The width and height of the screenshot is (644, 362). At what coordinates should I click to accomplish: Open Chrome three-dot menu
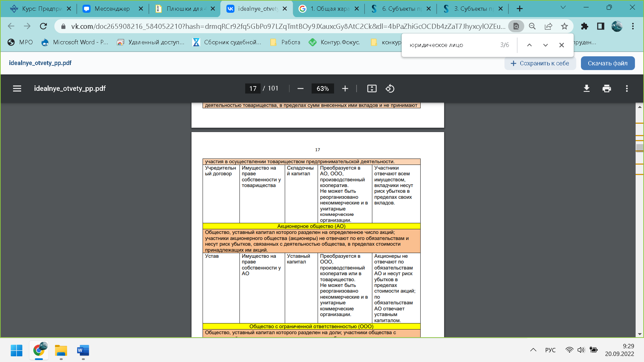(633, 26)
